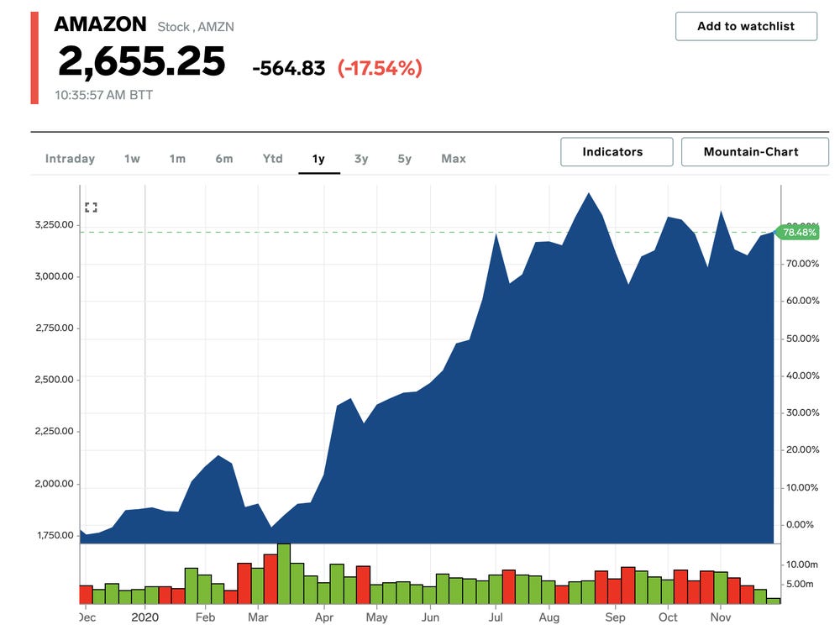Screen dimensions: 840x630
Task: Click the 0.00% right axis label
Action: 800,524
